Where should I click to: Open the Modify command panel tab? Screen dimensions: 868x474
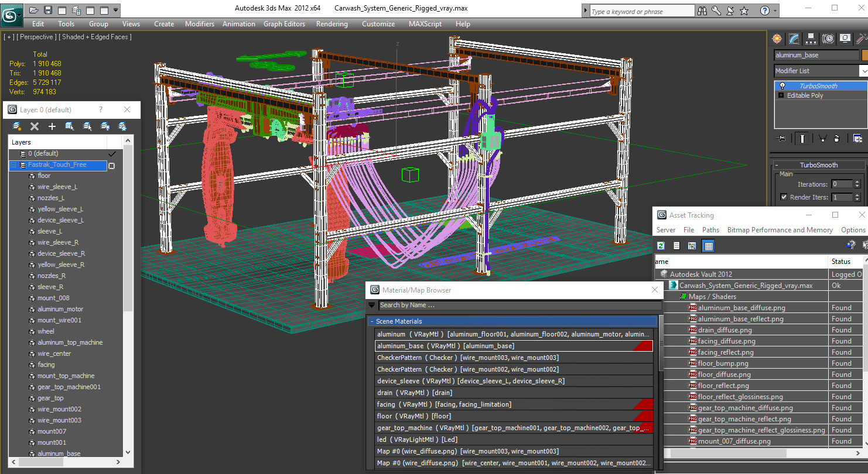794,39
